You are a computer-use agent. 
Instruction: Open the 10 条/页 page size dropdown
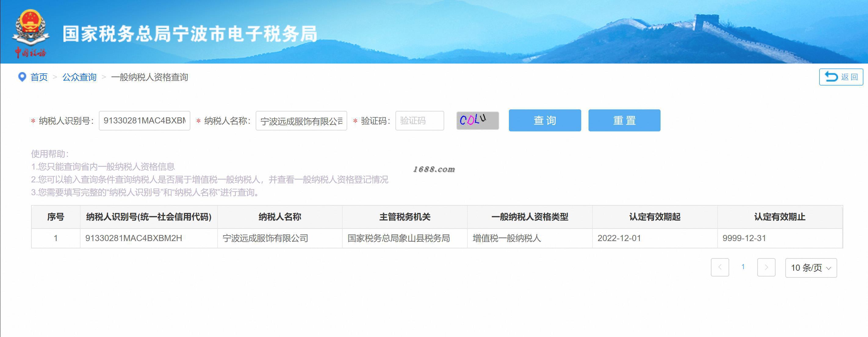(810, 268)
